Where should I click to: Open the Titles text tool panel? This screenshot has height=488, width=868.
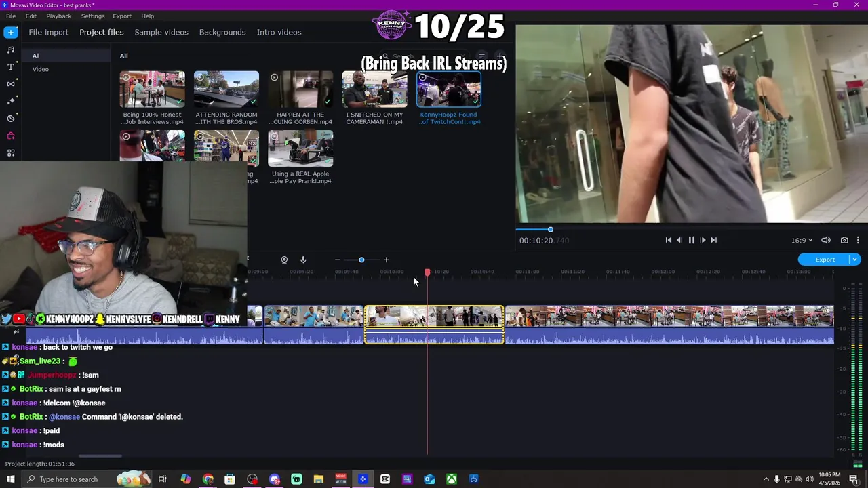coord(11,67)
